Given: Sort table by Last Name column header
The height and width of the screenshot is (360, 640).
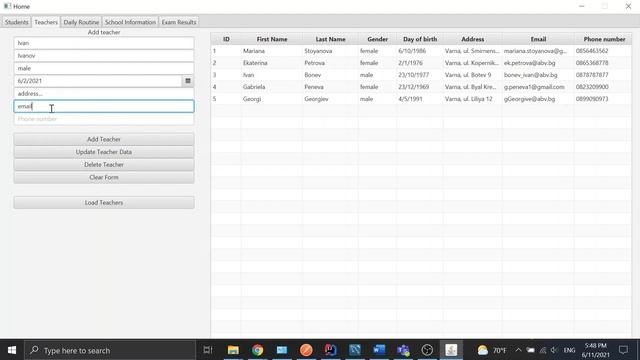Looking at the screenshot, I should (330, 39).
